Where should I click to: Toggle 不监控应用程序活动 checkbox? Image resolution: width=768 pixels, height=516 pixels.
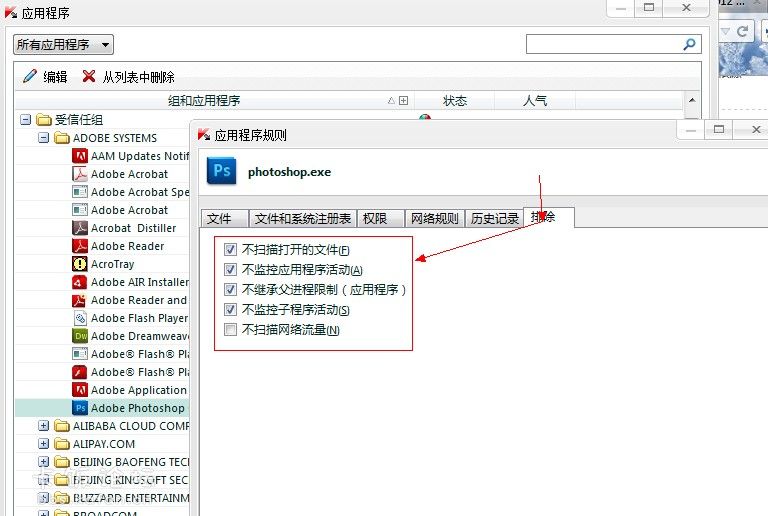click(230, 270)
